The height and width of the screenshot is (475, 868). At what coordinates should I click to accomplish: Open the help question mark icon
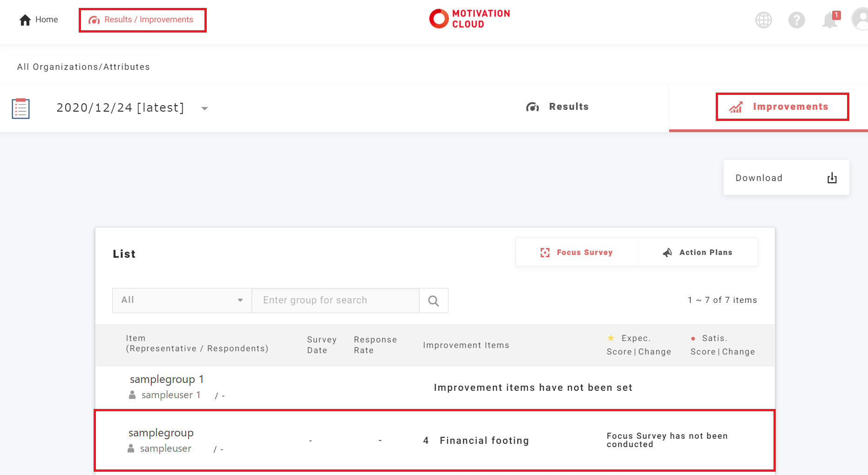796,20
